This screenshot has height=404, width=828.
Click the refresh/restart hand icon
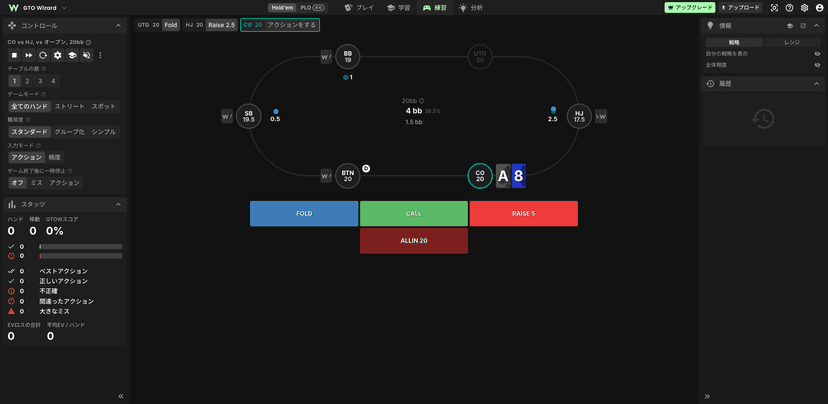click(43, 55)
